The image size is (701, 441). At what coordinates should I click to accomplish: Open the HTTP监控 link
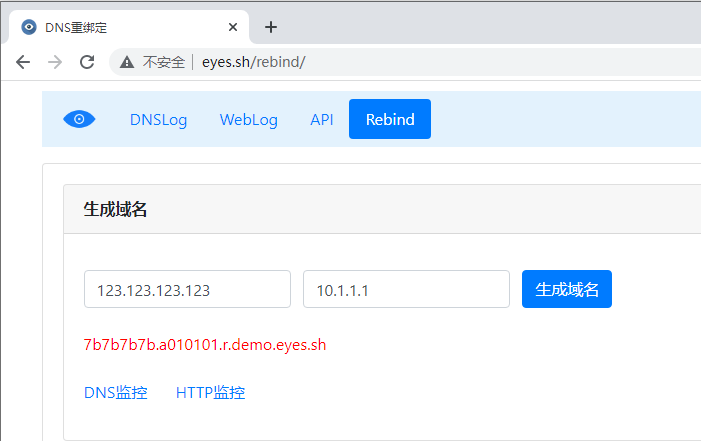(210, 393)
